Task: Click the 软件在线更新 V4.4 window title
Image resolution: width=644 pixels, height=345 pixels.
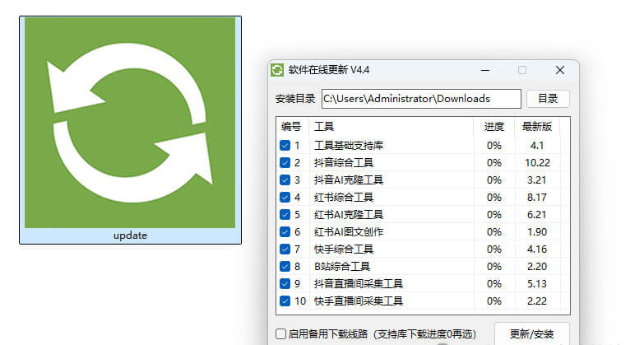Action: click(x=329, y=70)
